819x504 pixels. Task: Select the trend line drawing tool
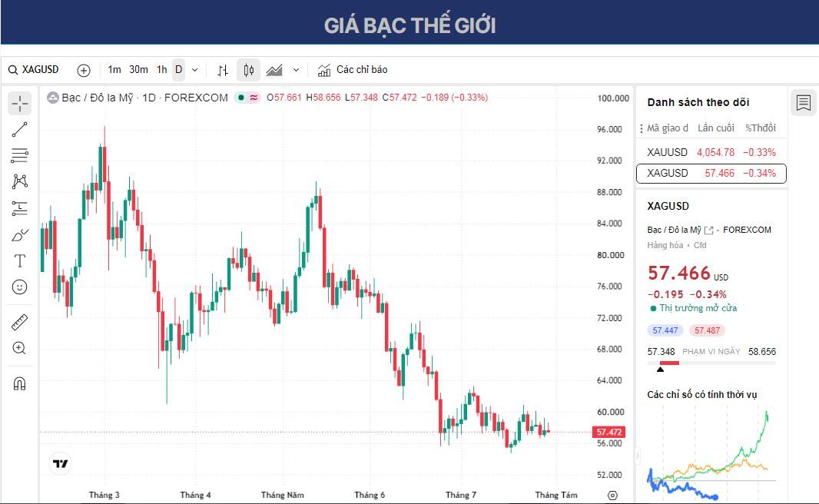click(20, 130)
